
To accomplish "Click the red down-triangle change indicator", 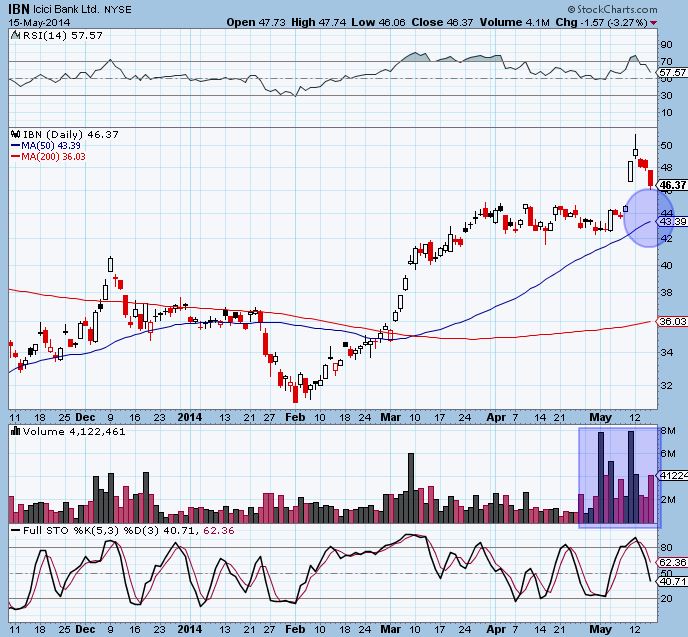I will tap(654, 23).
